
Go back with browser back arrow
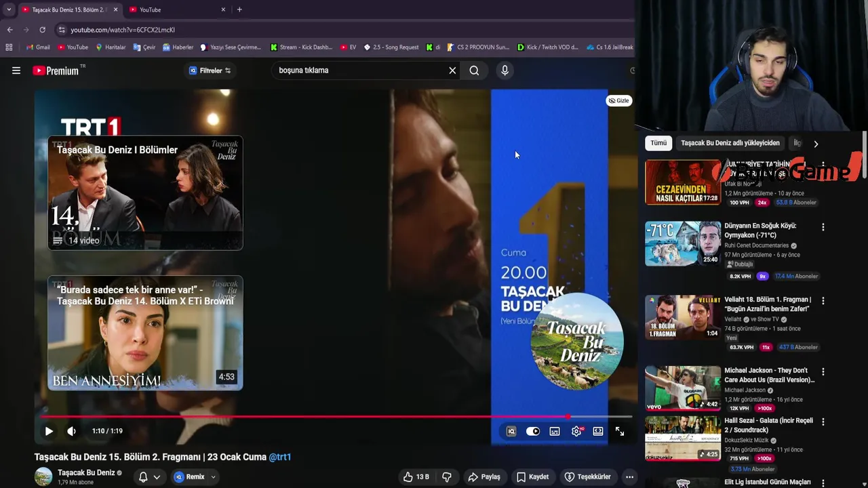[9, 30]
